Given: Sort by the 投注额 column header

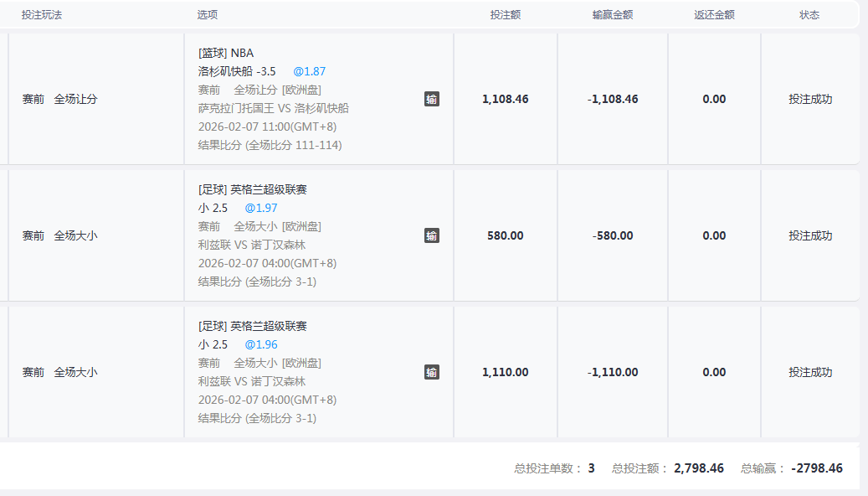Looking at the screenshot, I should [x=505, y=15].
